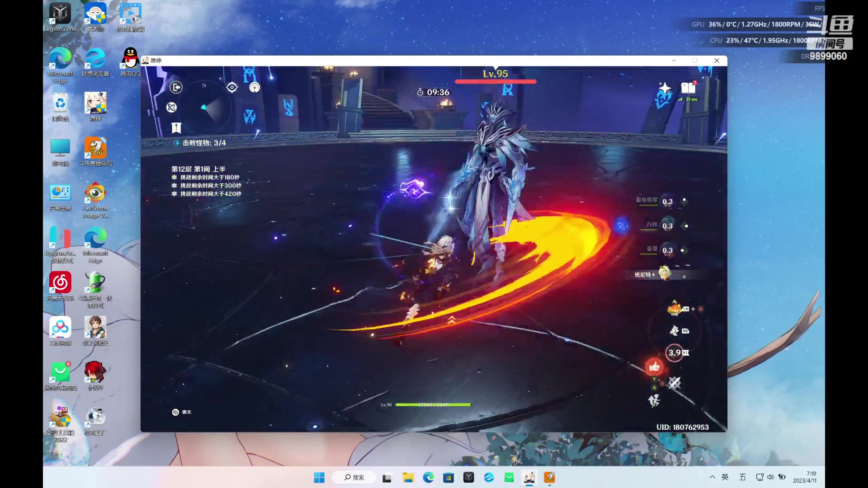Open the quest navigation target icon
The width and height of the screenshot is (868, 488).
[232, 87]
